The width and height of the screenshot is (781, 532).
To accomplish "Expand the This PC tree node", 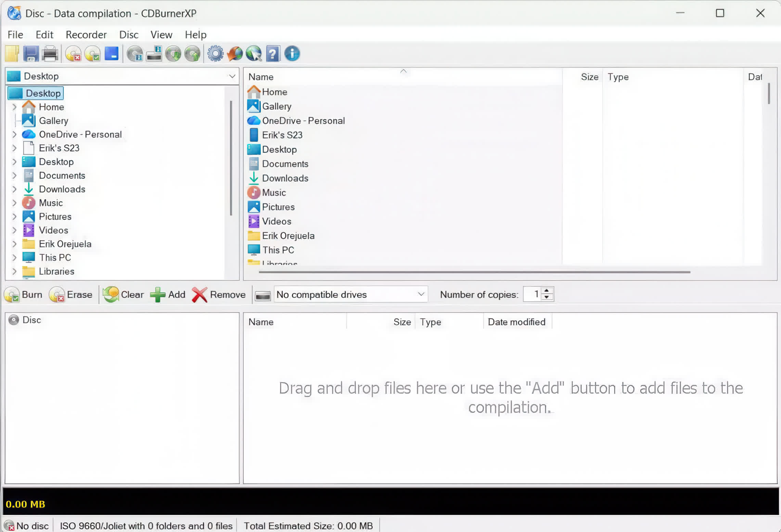I will [x=14, y=257].
